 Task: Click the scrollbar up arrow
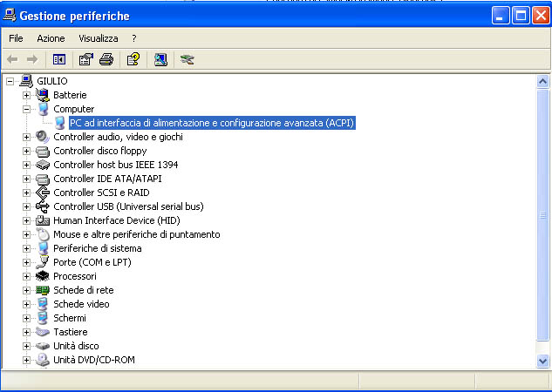[x=543, y=82]
